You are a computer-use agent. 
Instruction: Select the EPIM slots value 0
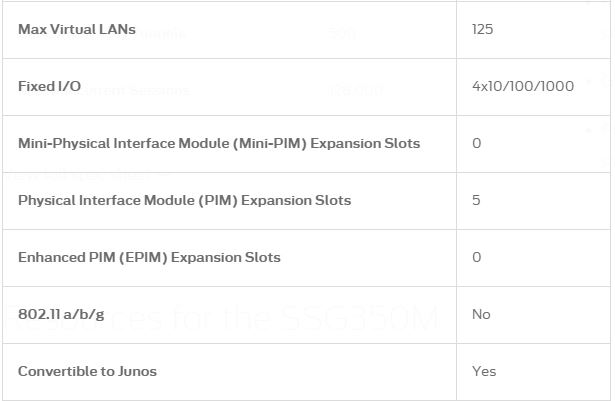(x=477, y=257)
